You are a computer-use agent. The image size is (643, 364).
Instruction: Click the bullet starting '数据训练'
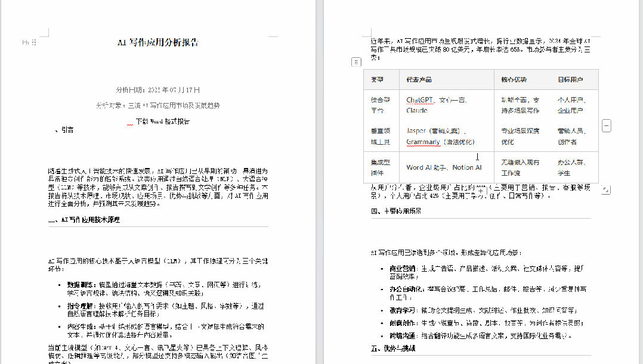pyautogui.click(x=165, y=289)
